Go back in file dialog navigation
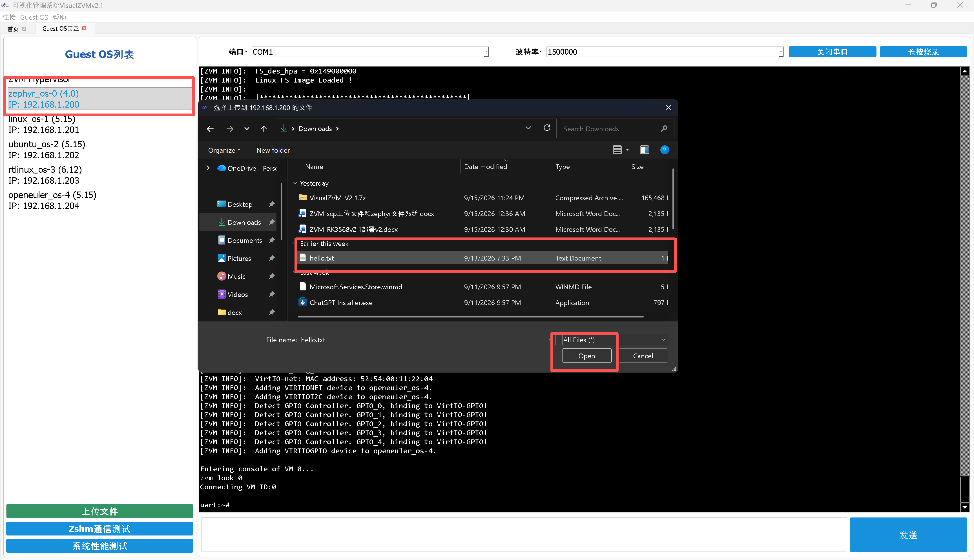Viewport: 974px width, 560px height. (210, 129)
